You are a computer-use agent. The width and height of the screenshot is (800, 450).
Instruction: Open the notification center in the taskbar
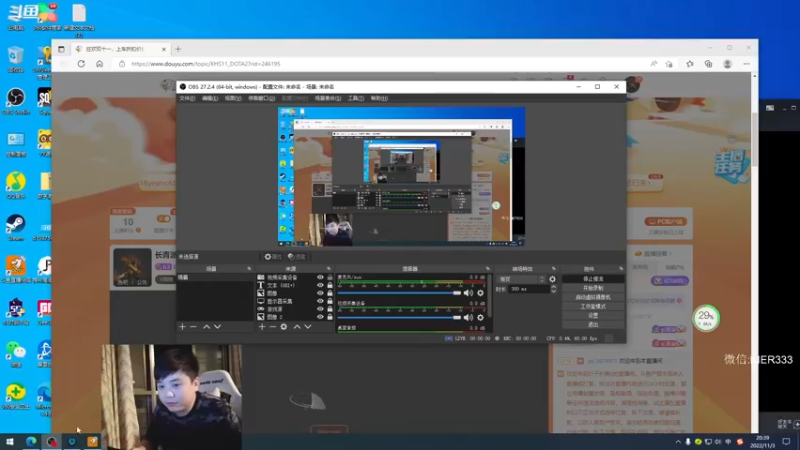pyautogui.click(x=786, y=441)
